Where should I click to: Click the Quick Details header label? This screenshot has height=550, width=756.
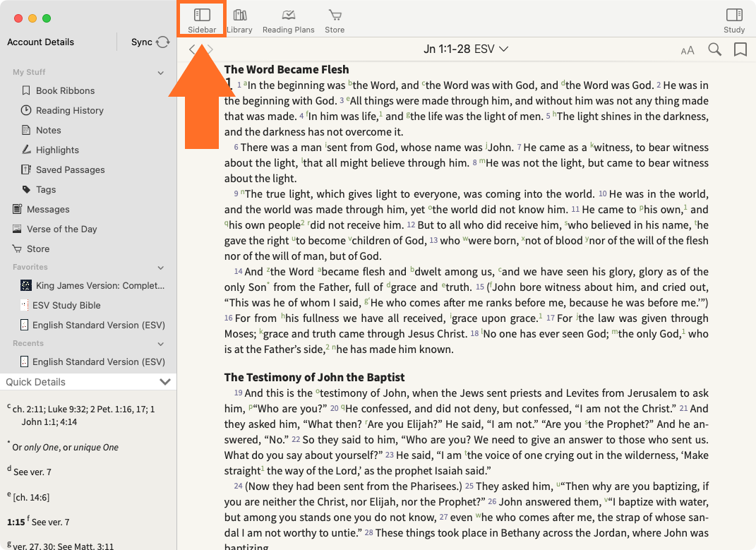36,382
